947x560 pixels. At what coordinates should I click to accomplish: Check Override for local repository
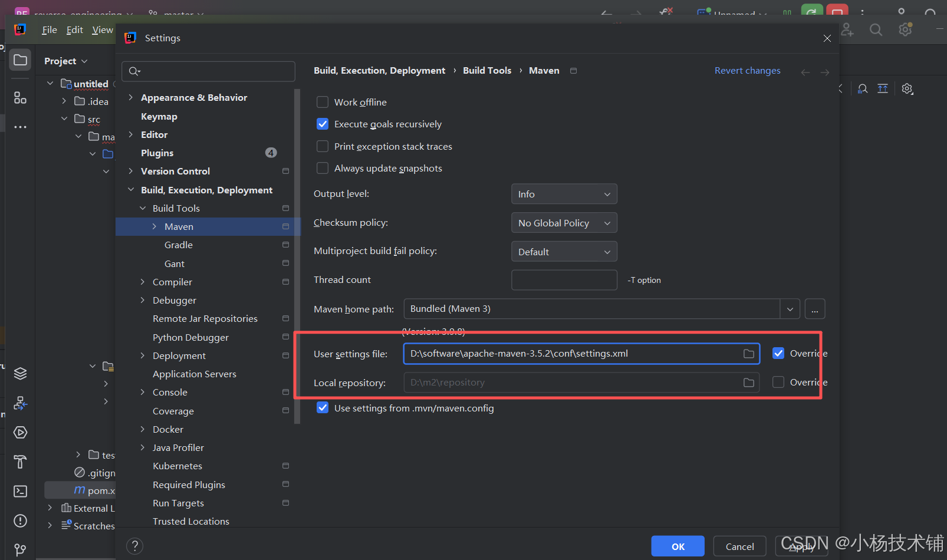778,382
